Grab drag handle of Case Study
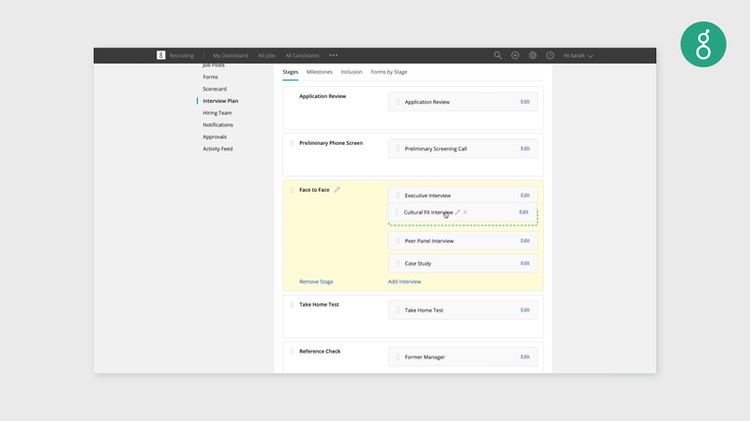Viewport: 750px width, 421px height. tap(397, 263)
